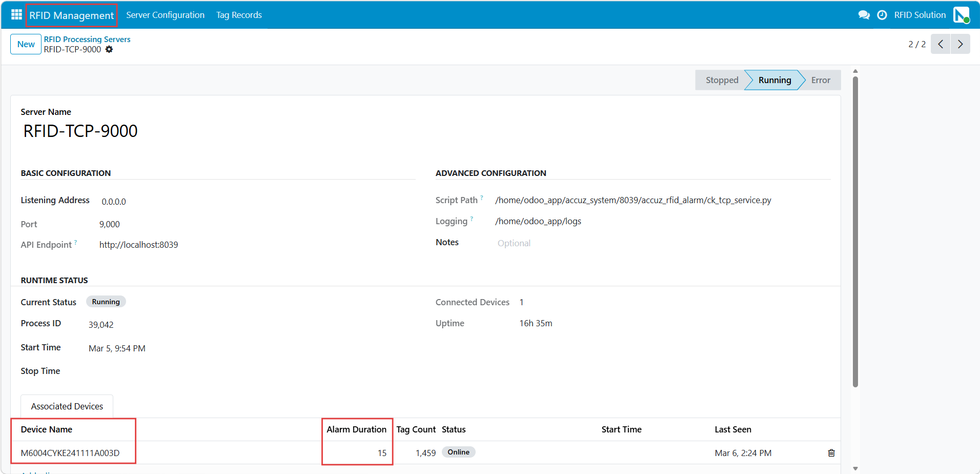The image size is (980, 474).
Task: Delete device row with trash icon
Action: coord(831,453)
